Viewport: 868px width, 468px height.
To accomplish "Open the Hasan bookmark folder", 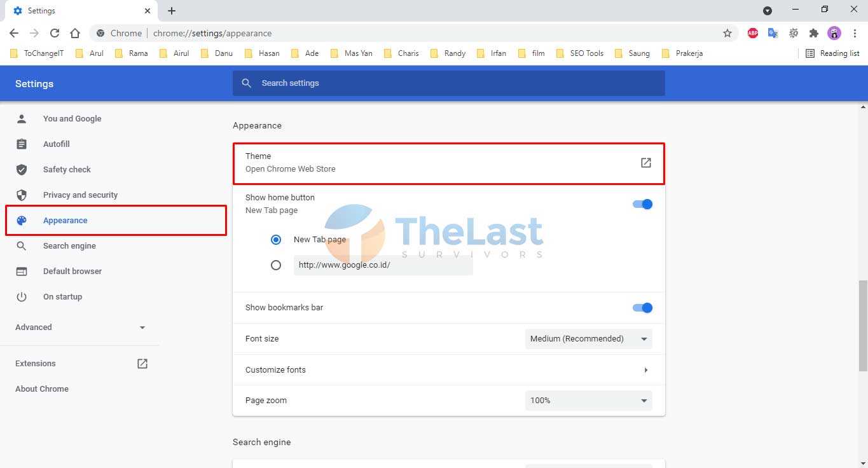I will tap(262, 53).
